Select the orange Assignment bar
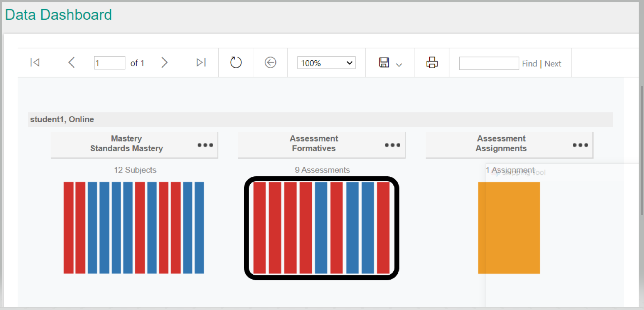The height and width of the screenshot is (310, 644). [509, 228]
